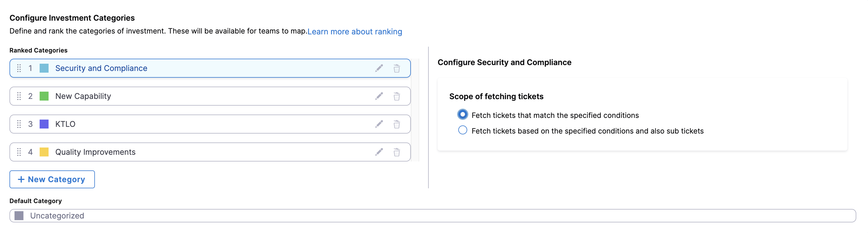This screenshot has width=868, height=233.
Task: Remove the Quality Improvements category
Action: point(397,153)
